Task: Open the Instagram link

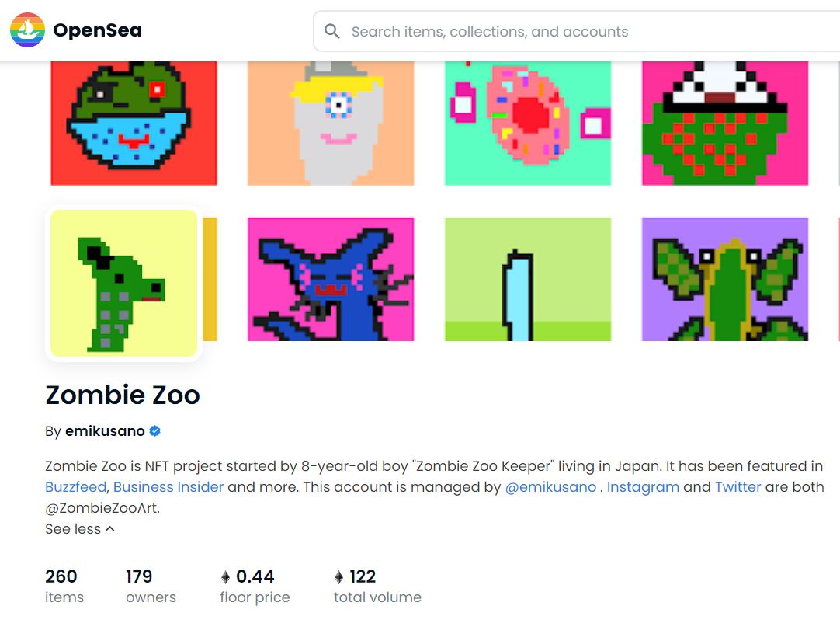Action: [643, 487]
